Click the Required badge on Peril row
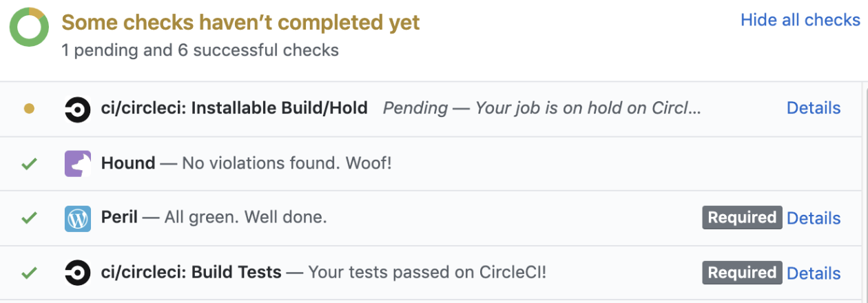The width and height of the screenshot is (868, 303). [x=742, y=218]
